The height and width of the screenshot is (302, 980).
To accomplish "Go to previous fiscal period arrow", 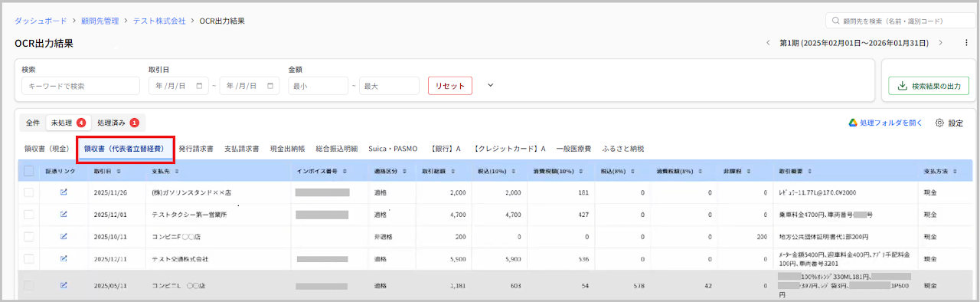I will [x=768, y=42].
